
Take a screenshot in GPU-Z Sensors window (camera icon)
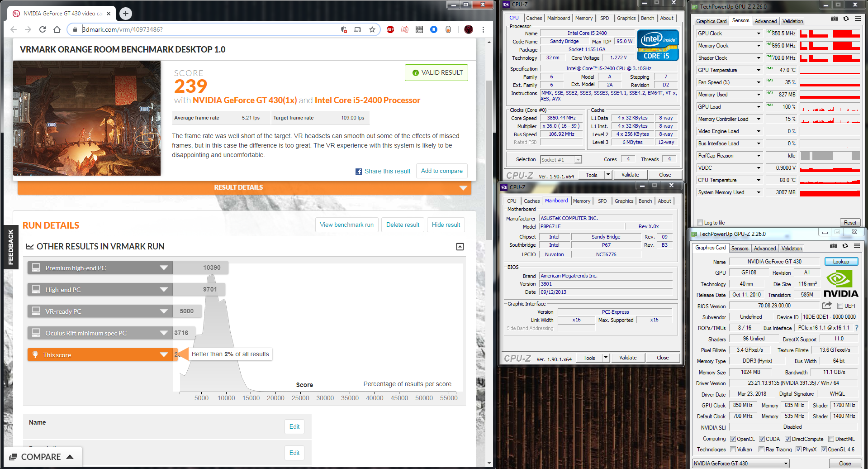point(834,19)
